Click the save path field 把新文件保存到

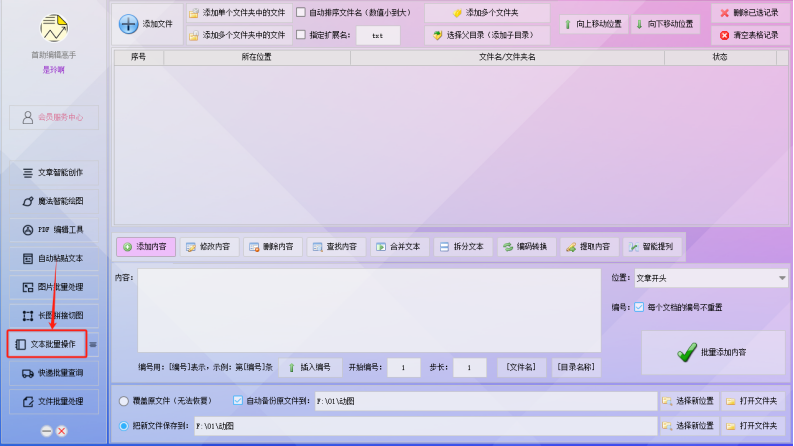(425, 426)
